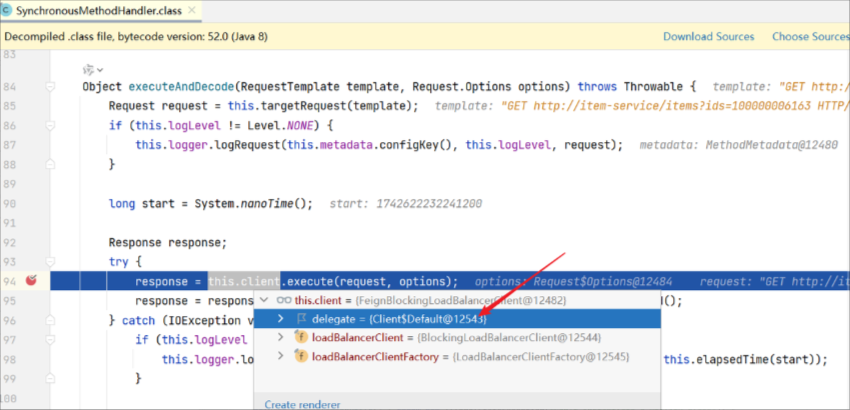Click targetRequest on line 85
Viewport: 850px width, 410px height.
(x=307, y=106)
